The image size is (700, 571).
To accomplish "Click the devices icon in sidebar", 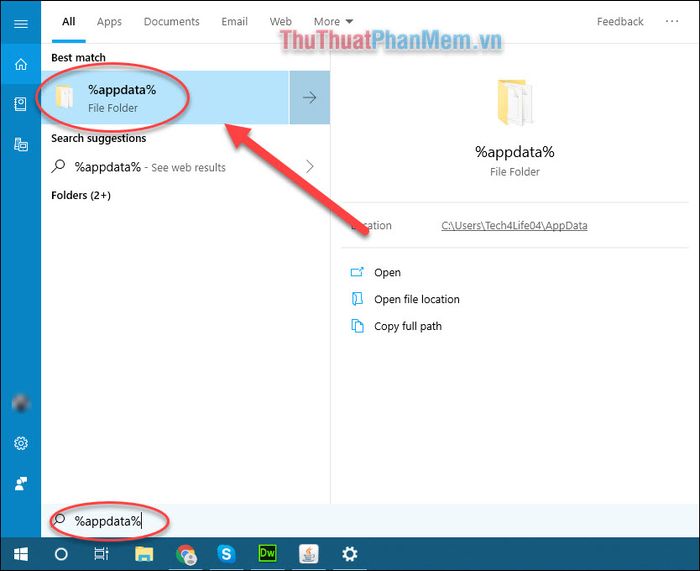I will pyautogui.click(x=21, y=144).
